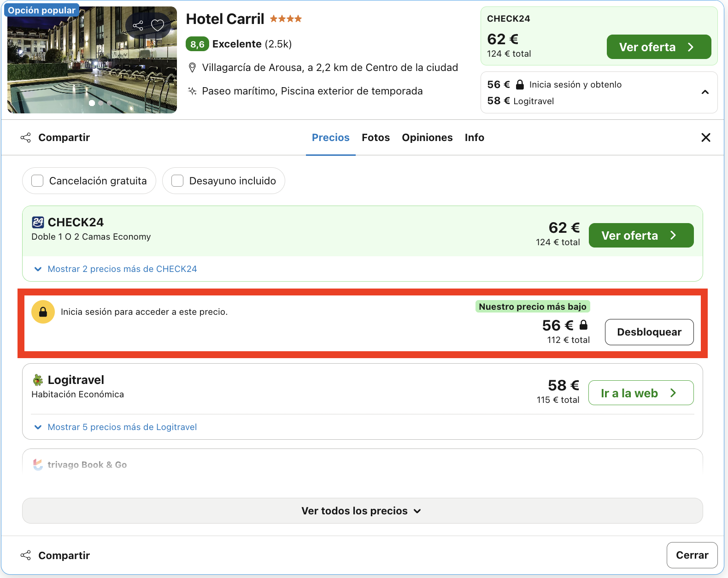This screenshot has height=578, width=728.
Task: Select the second photo carousel dot
Action: coord(100,103)
